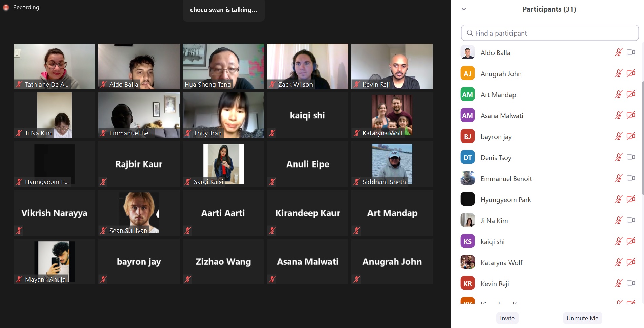
Task: Click Kataryna Wolf's disabled video icon
Action: [631, 262]
